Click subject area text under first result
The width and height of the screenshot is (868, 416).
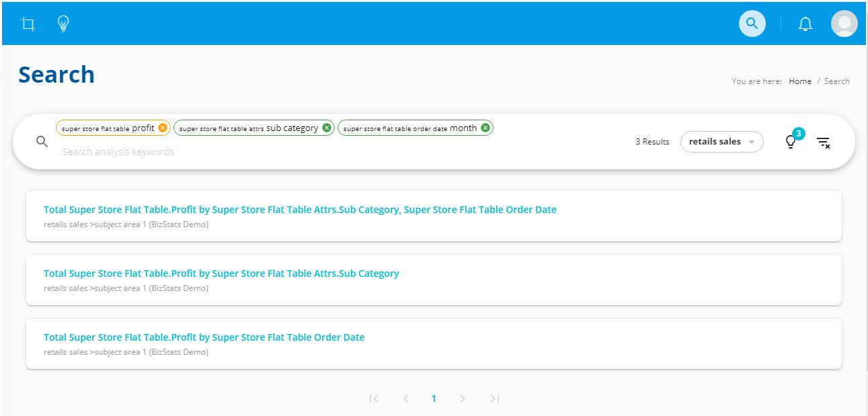point(126,224)
